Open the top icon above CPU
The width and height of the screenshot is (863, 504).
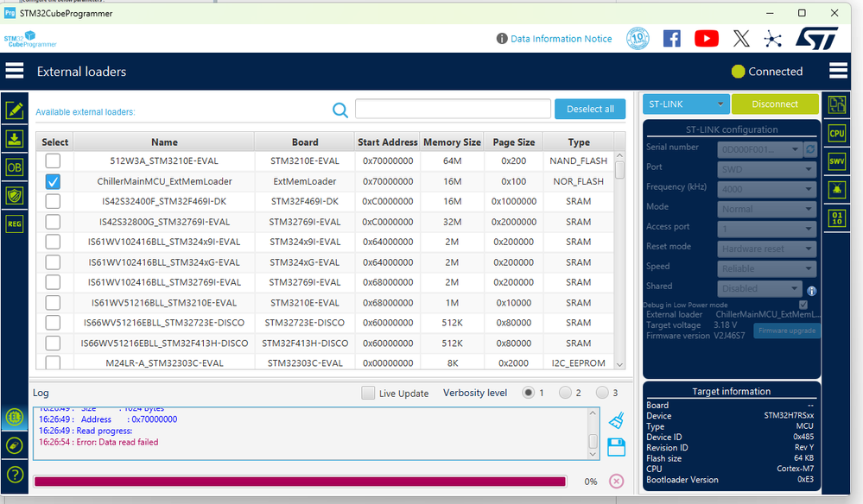point(837,104)
